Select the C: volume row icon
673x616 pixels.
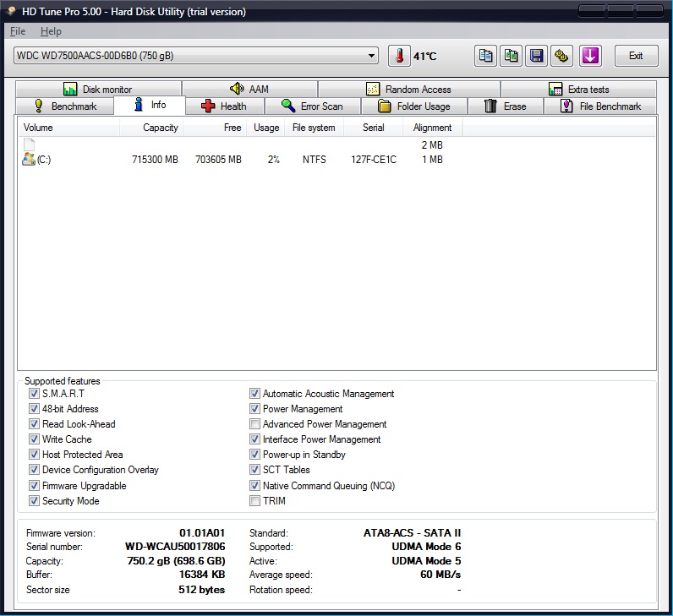29,160
